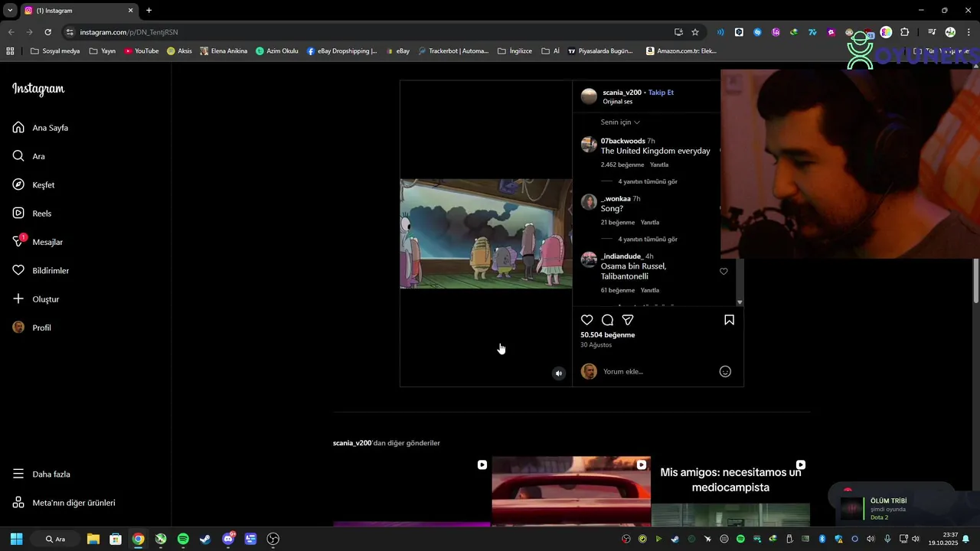Reply to the _wonkaa comment

(x=650, y=222)
